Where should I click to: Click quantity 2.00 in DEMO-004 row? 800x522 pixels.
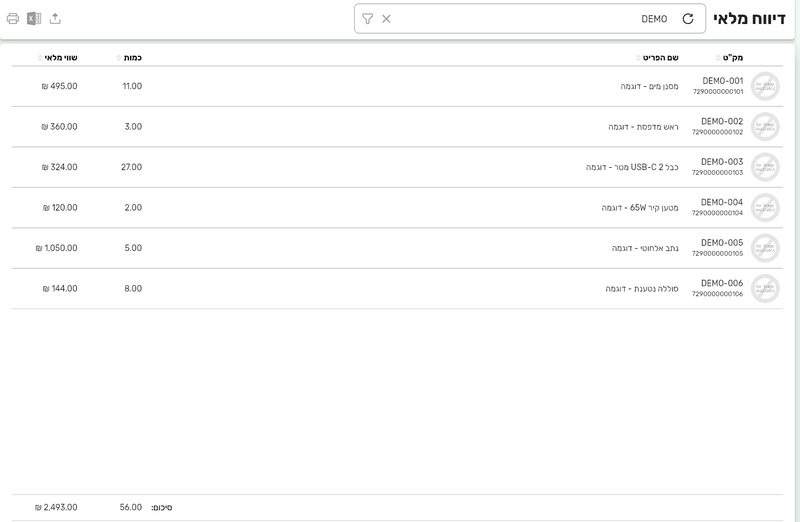point(133,208)
